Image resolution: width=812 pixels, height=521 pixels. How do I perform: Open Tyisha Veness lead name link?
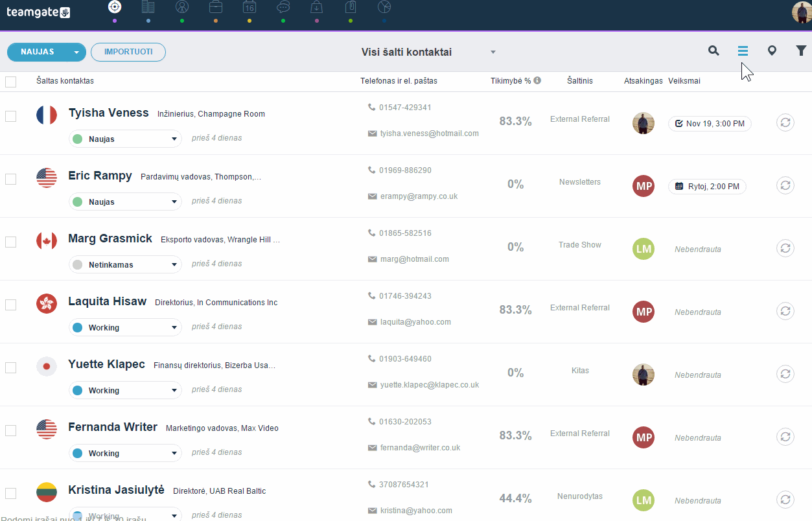click(x=109, y=113)
